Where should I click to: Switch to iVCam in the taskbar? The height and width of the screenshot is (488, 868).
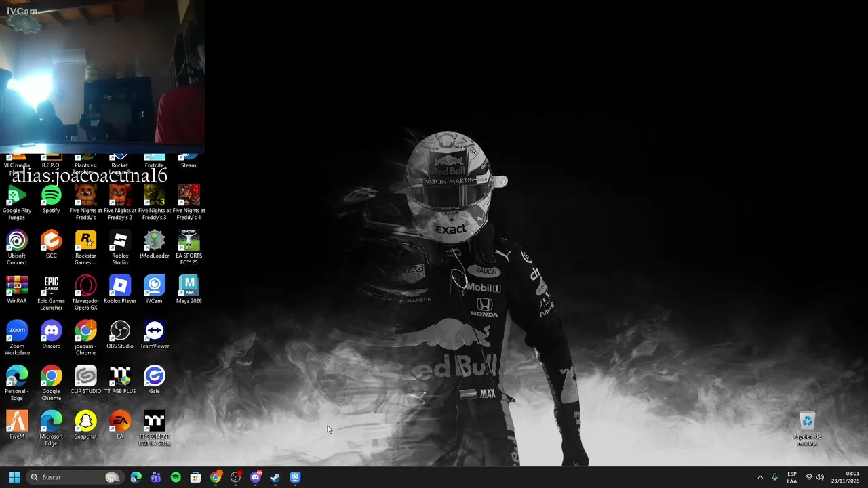tap(295, 477)
